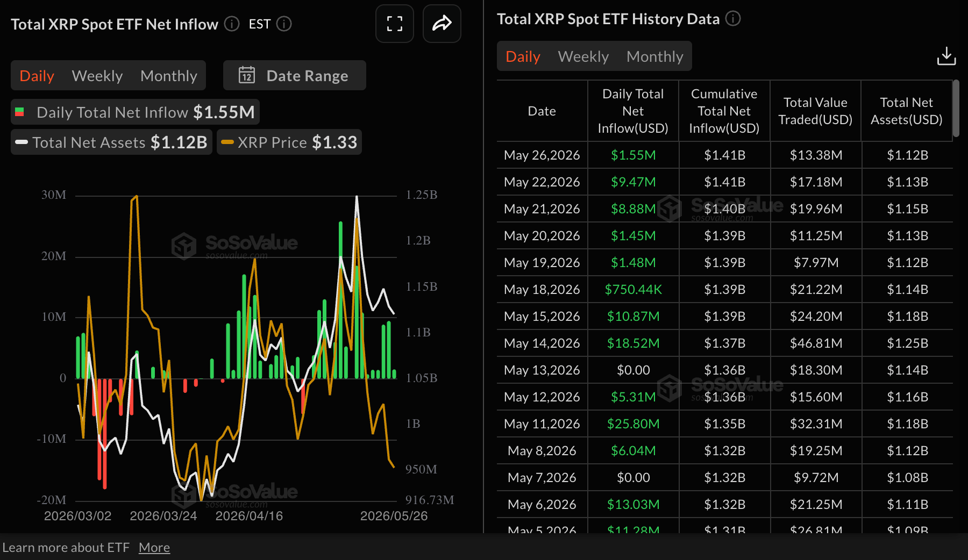The width and height of the screenshot is (968, 560).
Task: Click the $8.88M inflow value
Action: click(634, 209)
